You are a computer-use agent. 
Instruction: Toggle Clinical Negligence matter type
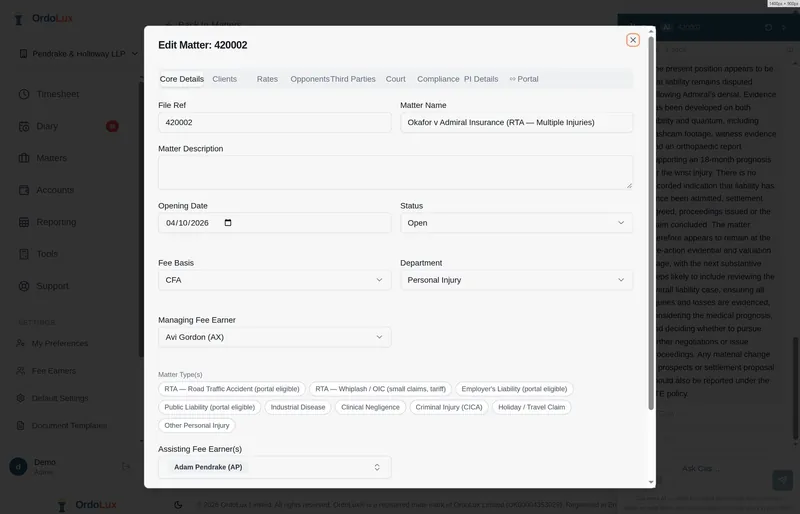370,407
